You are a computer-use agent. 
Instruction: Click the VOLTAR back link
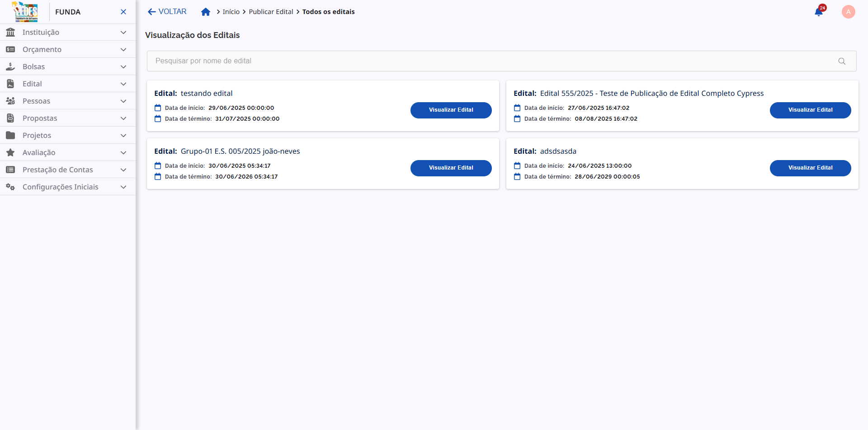pyautogui.click(x=166, y=11)
